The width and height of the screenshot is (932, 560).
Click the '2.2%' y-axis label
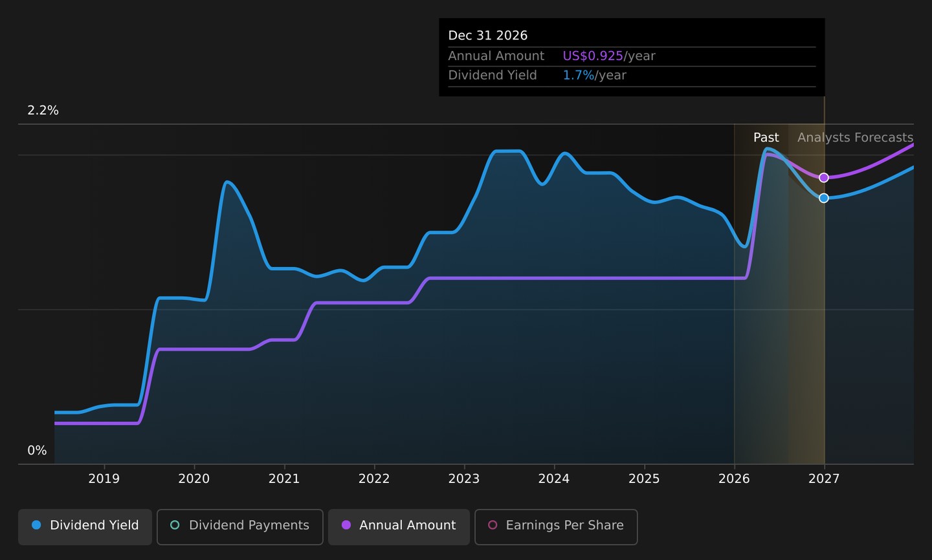click(x=43, y=111)
